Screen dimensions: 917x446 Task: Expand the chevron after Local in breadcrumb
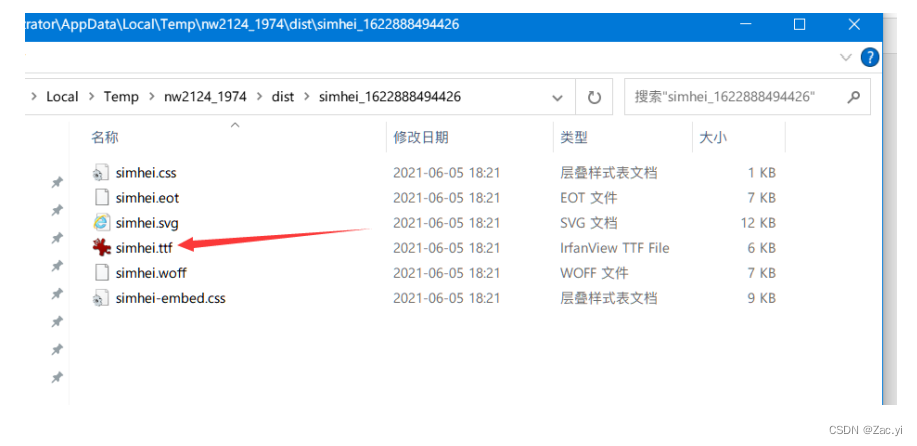pyautogui.click(x=91, y=97)
